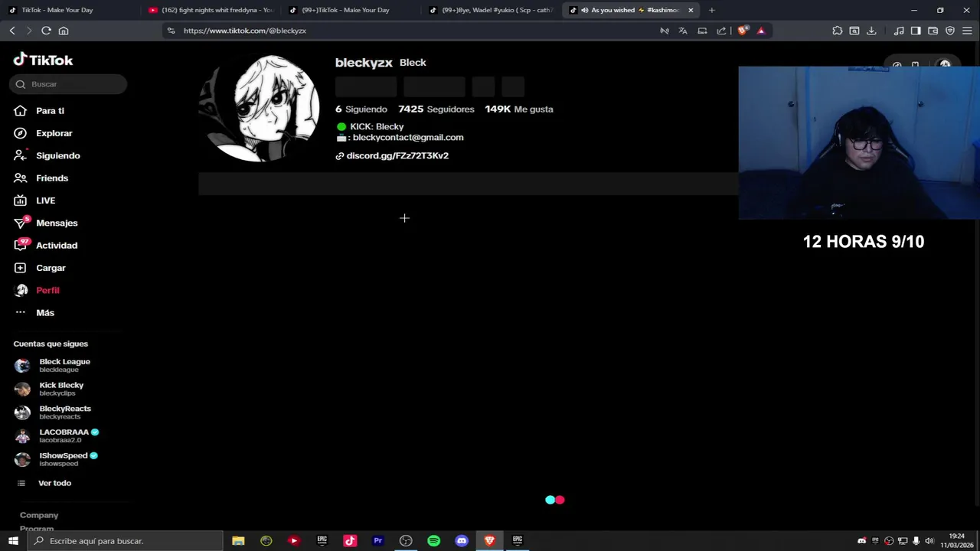Viewport: 980px width, 551px height.
Task: Click the translate page icon
Action: tap(683, 31)
